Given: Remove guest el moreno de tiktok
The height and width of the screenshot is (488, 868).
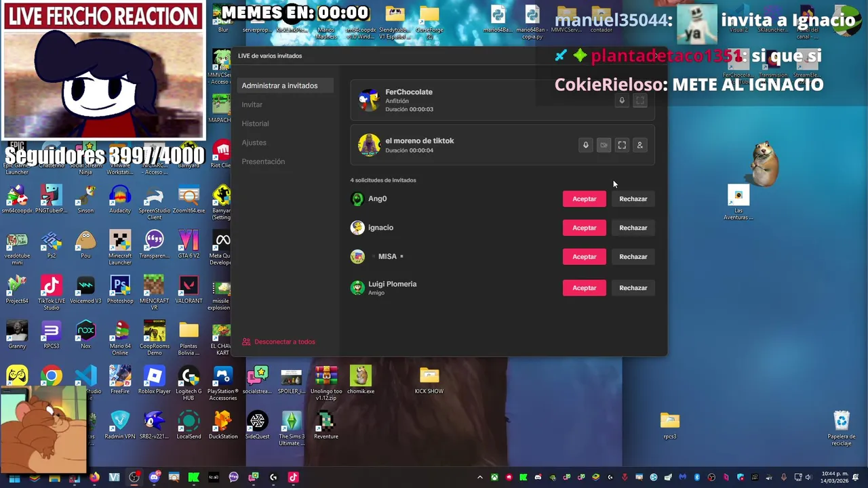Looking at the screenshot, I should coord(639,145).
